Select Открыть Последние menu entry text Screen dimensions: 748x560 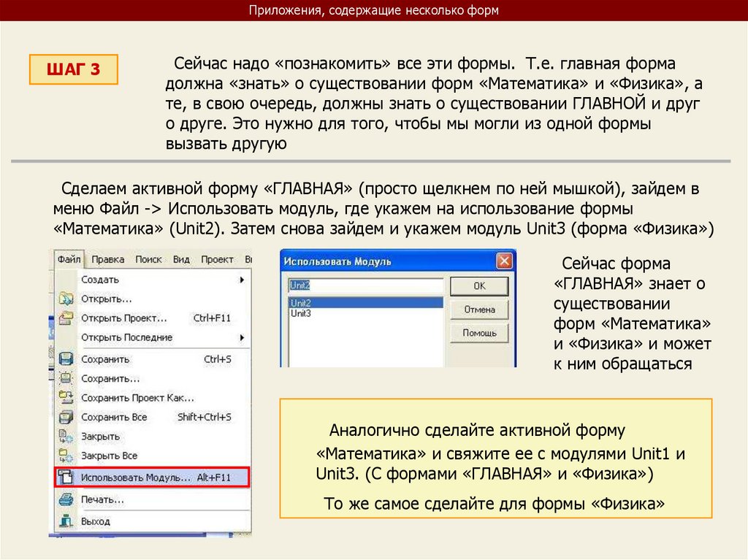coord(127,337)
